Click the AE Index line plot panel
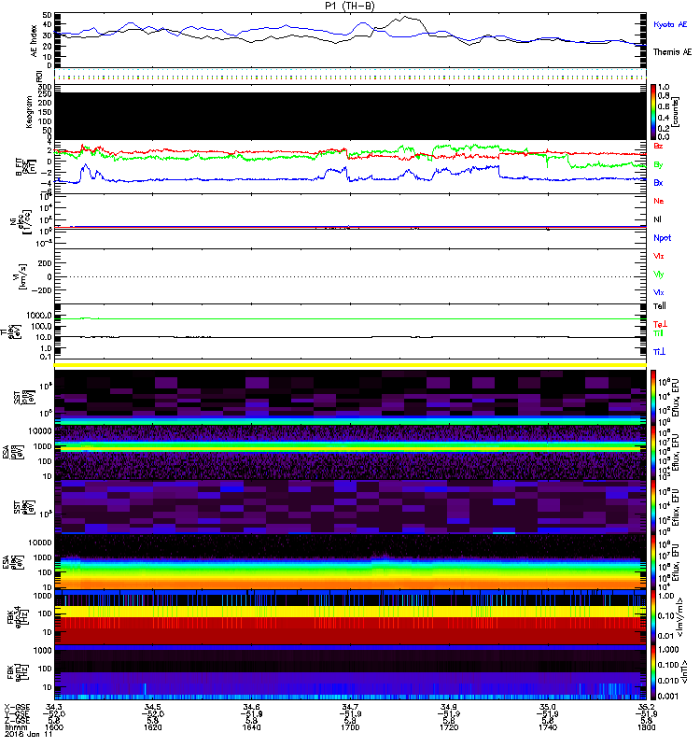 [350, 40]
